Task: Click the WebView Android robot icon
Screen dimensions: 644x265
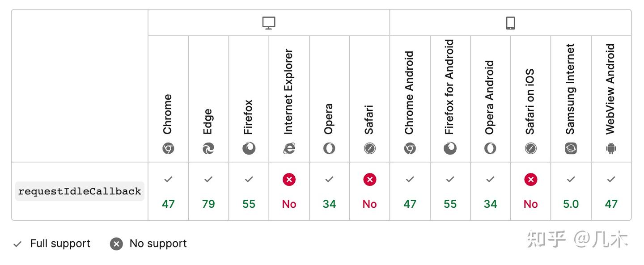Action: click(x=611, y=148)
